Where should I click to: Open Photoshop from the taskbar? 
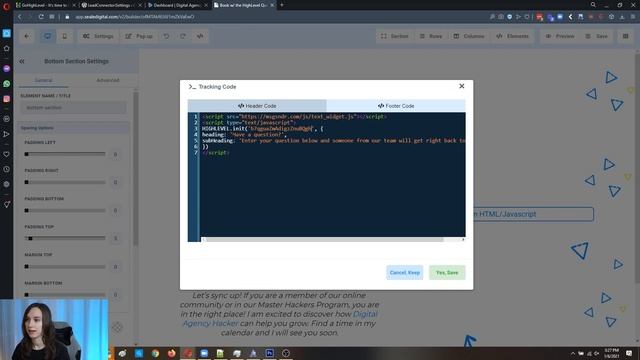tap(269, 353)
